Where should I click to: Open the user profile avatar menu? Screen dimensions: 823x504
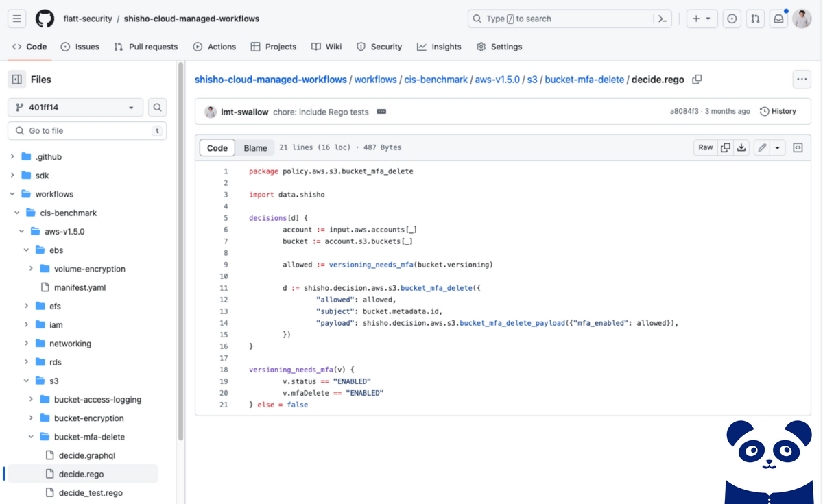tap(802, 19)
